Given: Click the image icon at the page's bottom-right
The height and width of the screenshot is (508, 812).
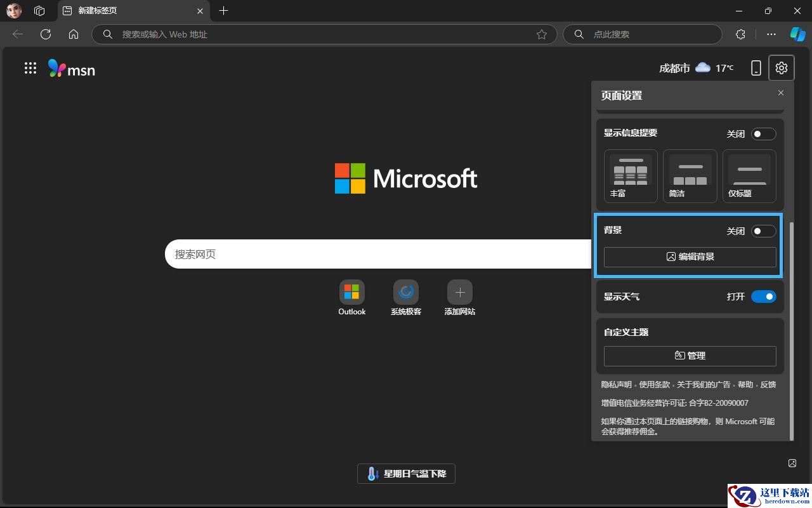Looking at the screenshot, I should 792,463.
